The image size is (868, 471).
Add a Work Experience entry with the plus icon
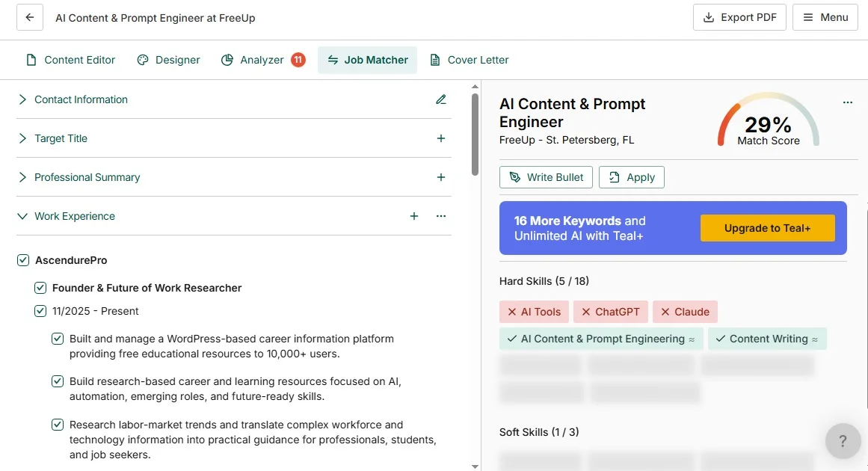pyautogui.click(x=414, y=216)
